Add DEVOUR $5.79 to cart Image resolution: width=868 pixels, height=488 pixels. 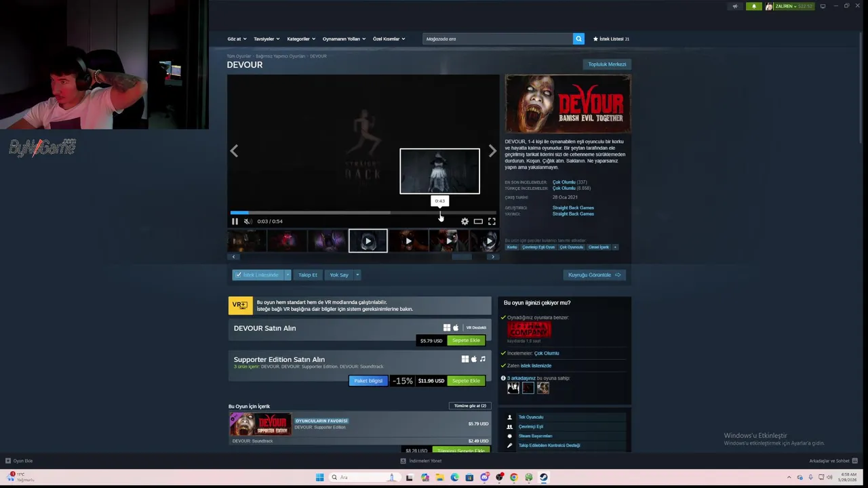tap(466, 340)
